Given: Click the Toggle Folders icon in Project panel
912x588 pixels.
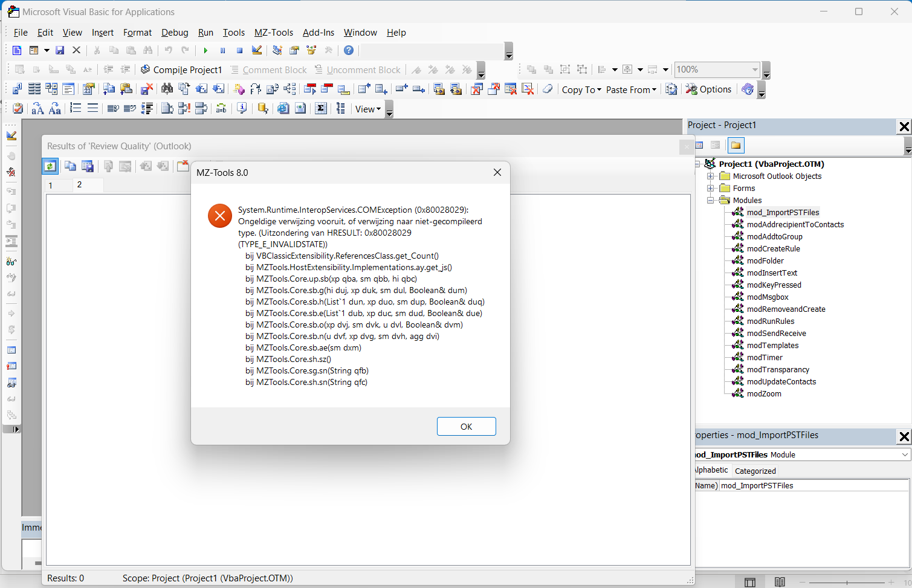Looking at the screenshot, I should pos(736,145).
